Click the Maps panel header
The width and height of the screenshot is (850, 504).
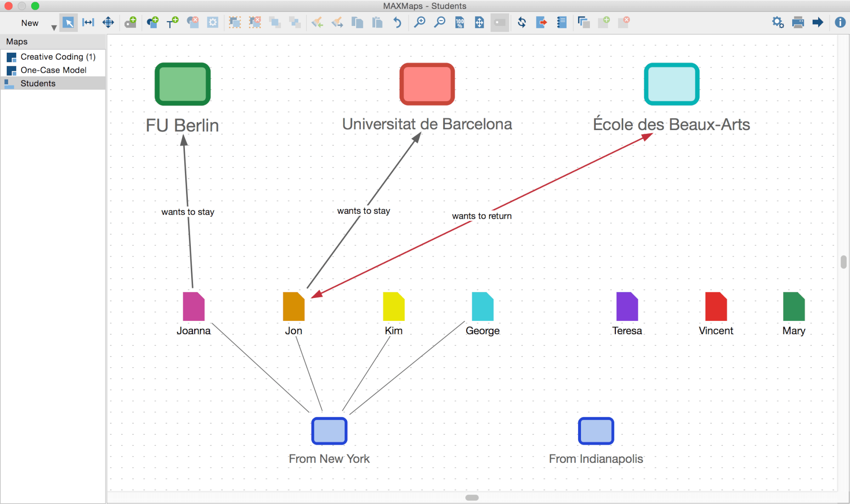53,42
